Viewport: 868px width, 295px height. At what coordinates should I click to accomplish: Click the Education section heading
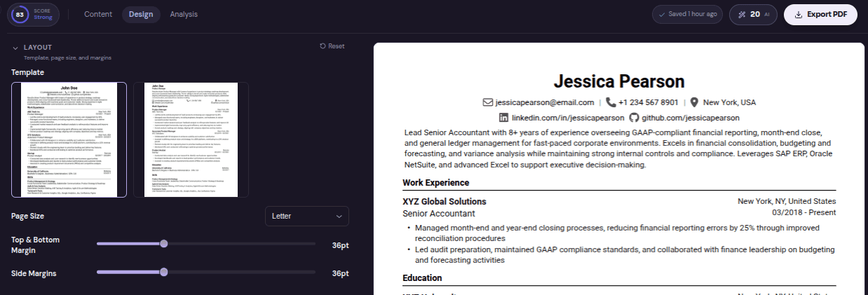422,278
